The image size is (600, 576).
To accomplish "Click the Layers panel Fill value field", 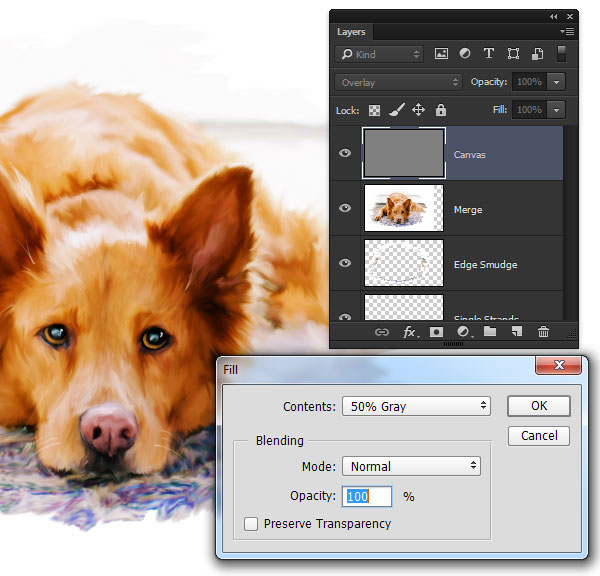I will coord(530,110).
